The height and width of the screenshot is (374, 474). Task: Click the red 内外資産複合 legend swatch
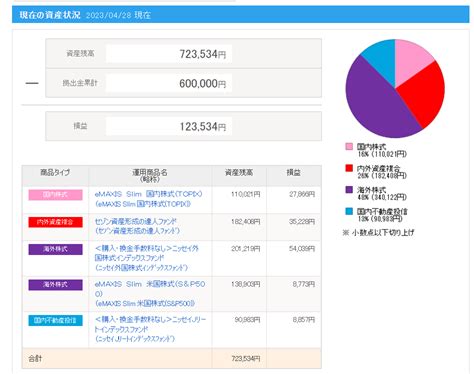349,168
